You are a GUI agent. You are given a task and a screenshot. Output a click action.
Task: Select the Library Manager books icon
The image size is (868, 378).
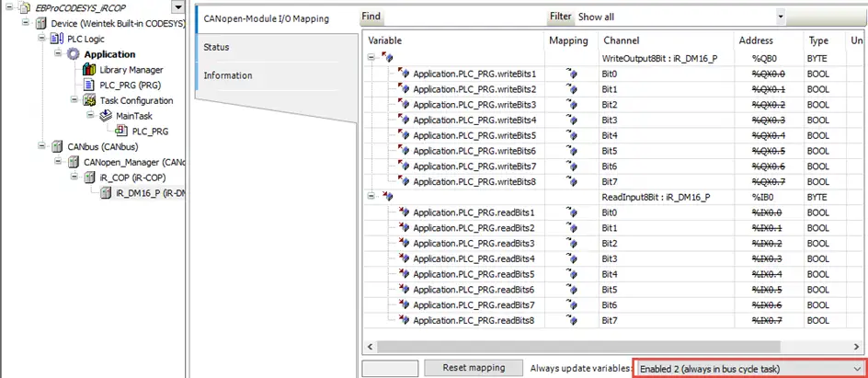(88, 70)
